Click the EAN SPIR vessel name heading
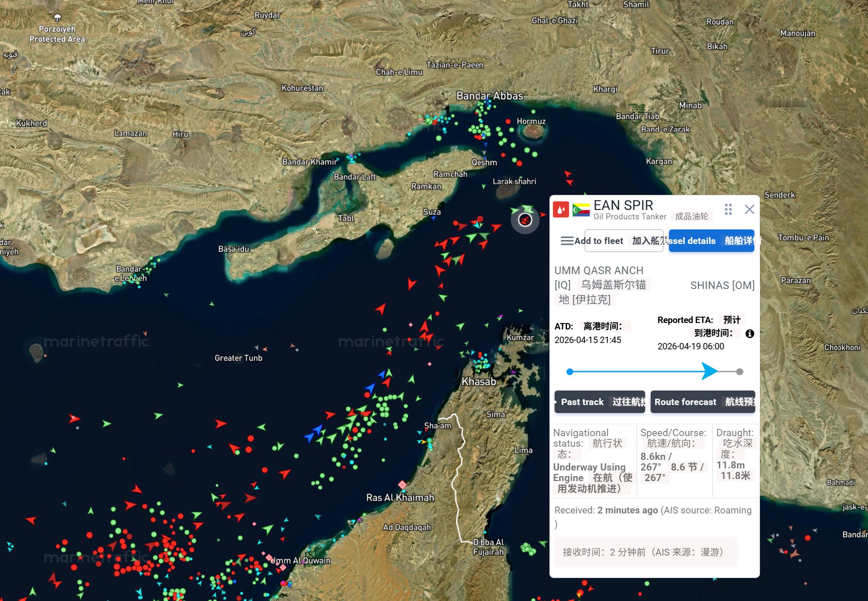This screenshot has height=601, width=868. click(623, 205)
